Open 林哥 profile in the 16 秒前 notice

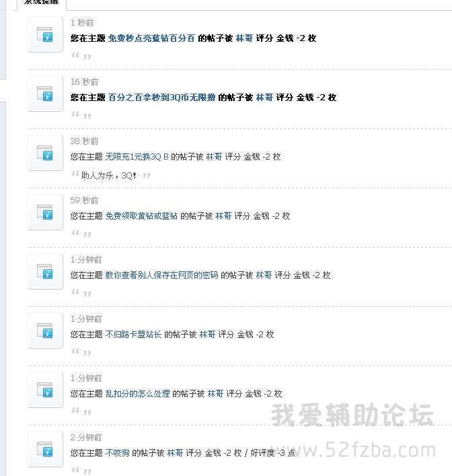tap(264, 98)
